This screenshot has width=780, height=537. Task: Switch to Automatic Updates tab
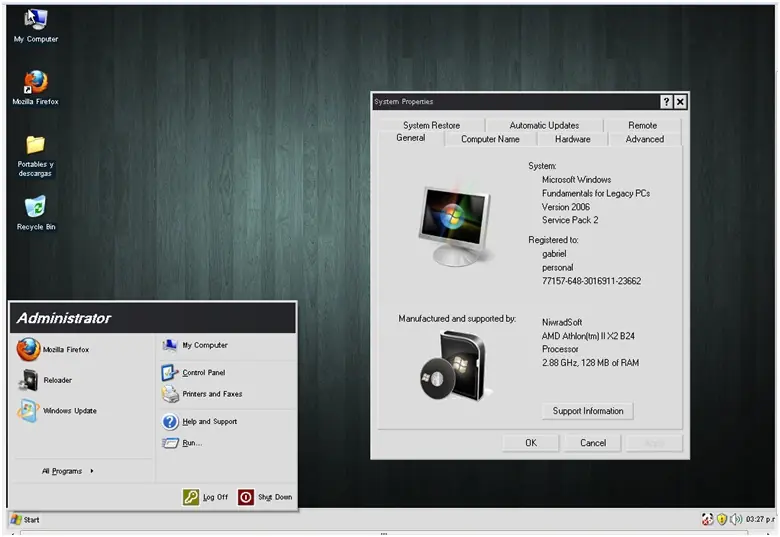[x=544, y=125]
